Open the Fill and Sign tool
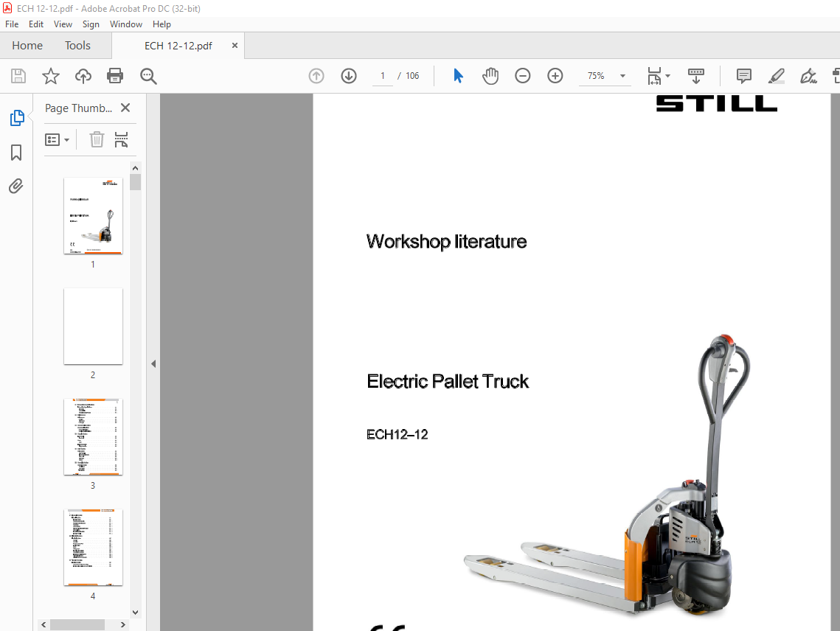 (x=808, y=76)
